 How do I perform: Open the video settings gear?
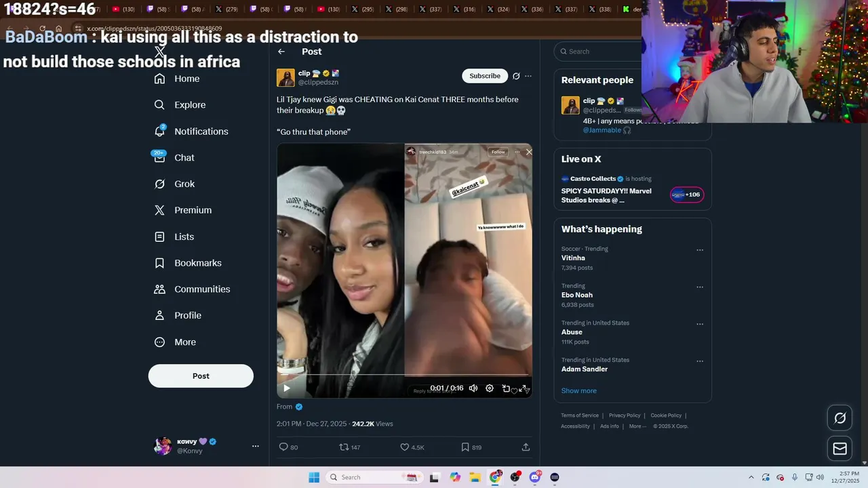coord(490,388)
